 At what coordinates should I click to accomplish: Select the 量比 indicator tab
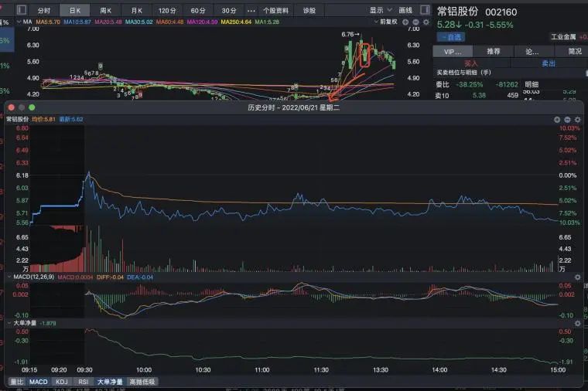click(x=16, y=382)
